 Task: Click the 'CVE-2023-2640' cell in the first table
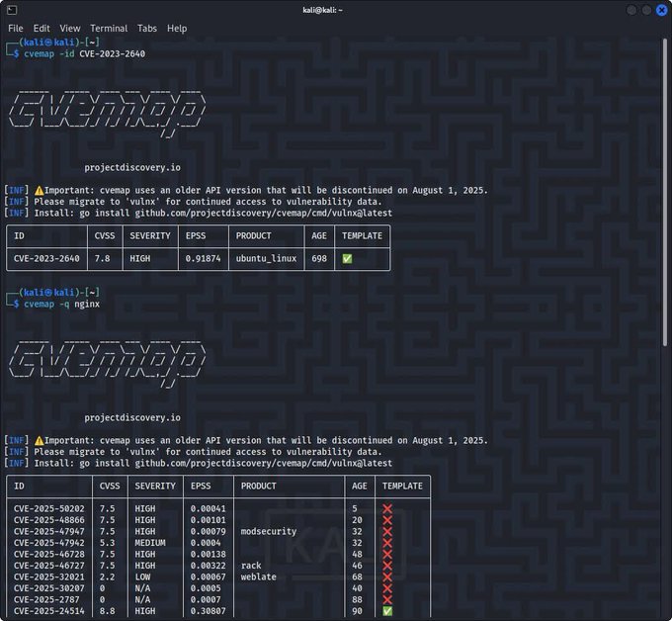[46, 259]
